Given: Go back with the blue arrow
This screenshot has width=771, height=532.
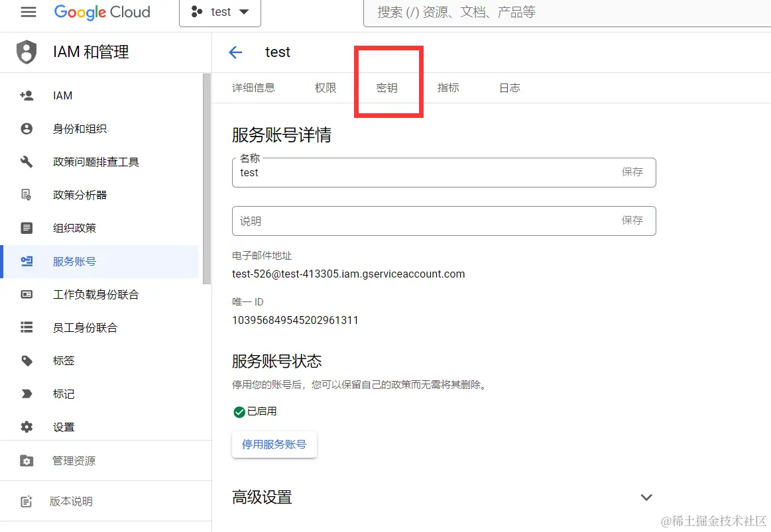Looking at the screenshot, I should [x=235, y=52].
